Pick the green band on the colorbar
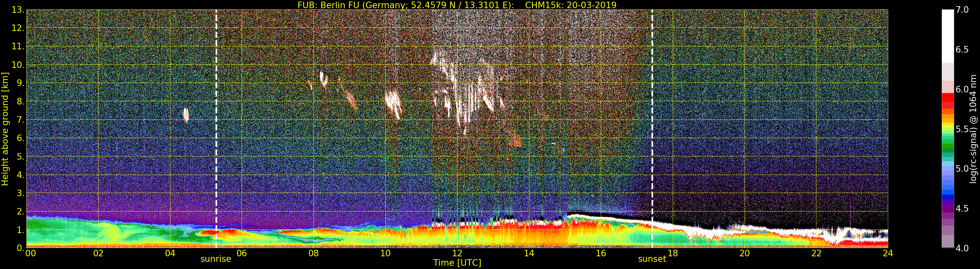The image size is (980, 269). 948,147
